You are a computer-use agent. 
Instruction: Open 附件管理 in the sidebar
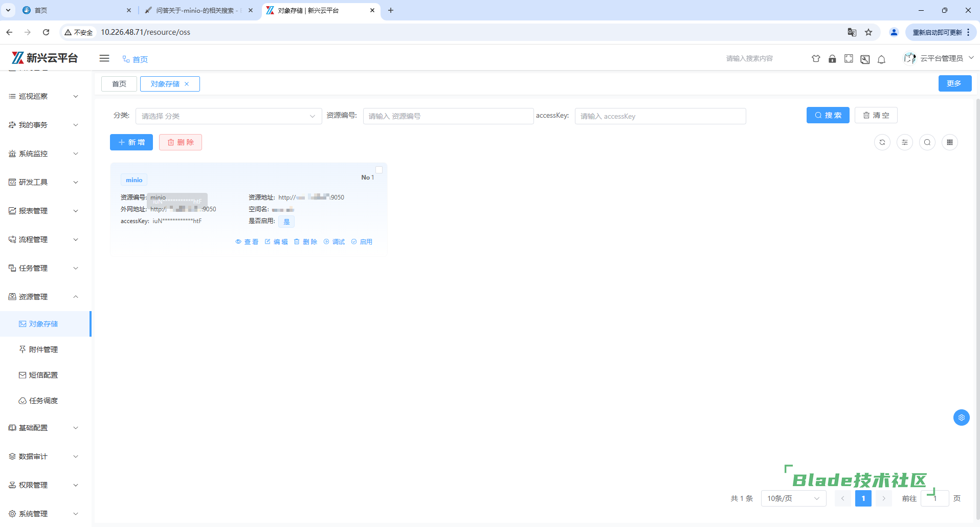pos(43,349)
